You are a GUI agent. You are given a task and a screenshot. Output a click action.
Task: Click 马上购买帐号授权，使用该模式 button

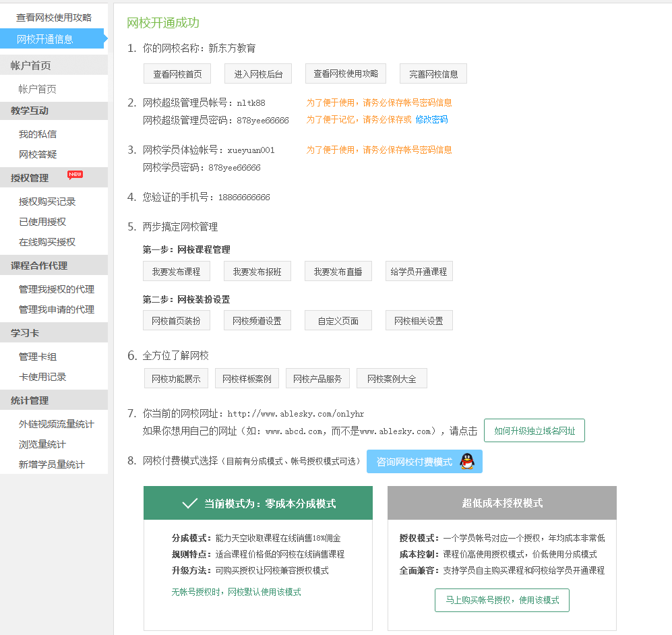pos(502,600)
